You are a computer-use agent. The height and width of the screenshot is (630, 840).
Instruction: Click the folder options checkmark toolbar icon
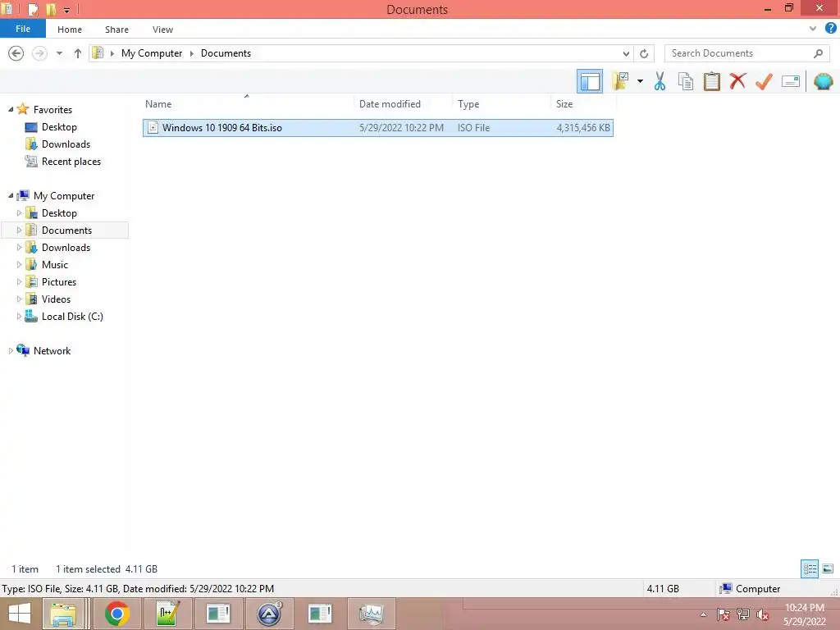coord(620,81)
